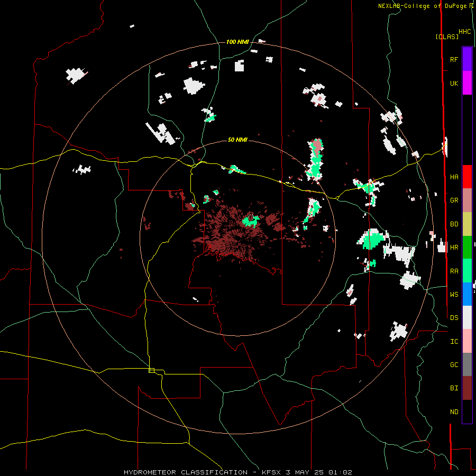Click the GR dusty pink legend swatch
The height and width of the screenshot is (476, 476).
pos(467,200)
